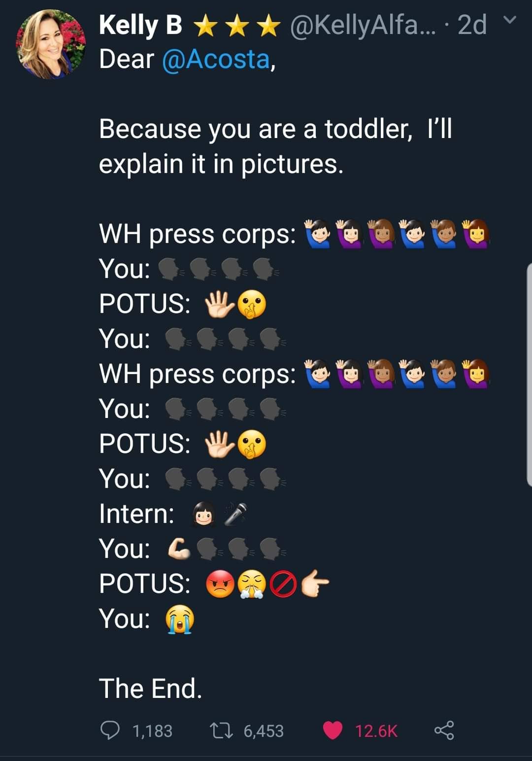Open the share icon options
Screen dimensions: 532x761
tap(444, 730)
